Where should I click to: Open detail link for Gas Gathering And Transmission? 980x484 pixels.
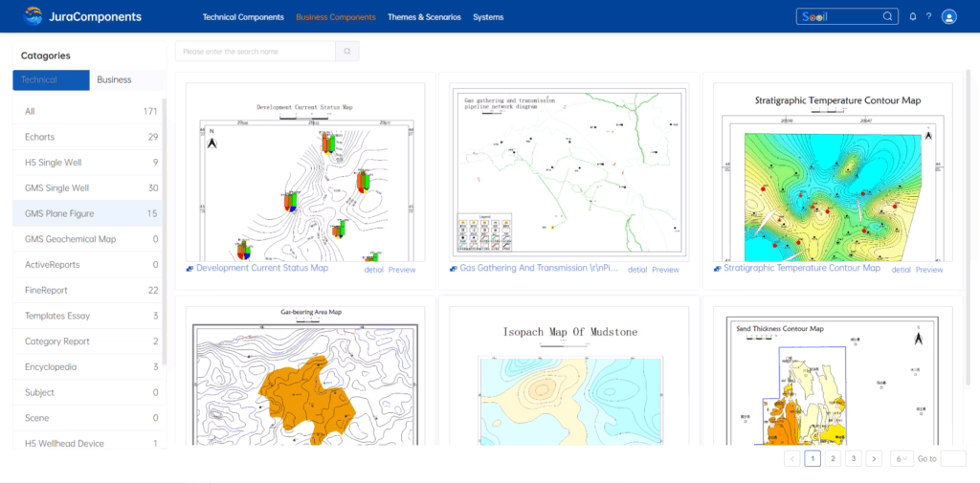tap(637, 270)
